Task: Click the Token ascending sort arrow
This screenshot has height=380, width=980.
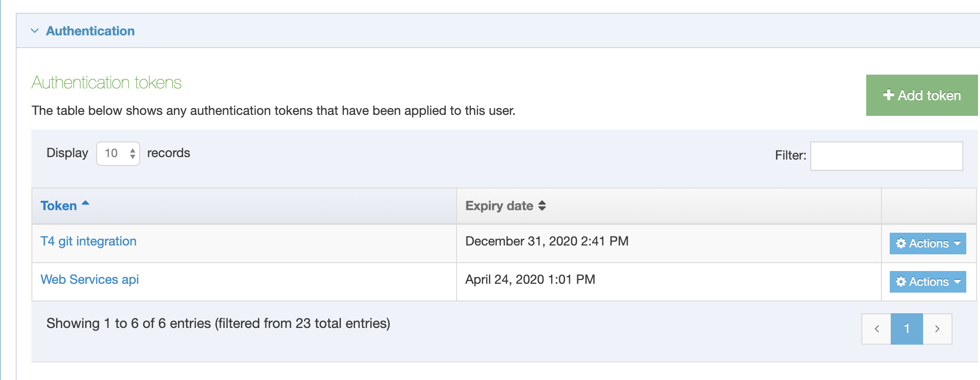Action: pyautogui.click(x=85, y=203)
